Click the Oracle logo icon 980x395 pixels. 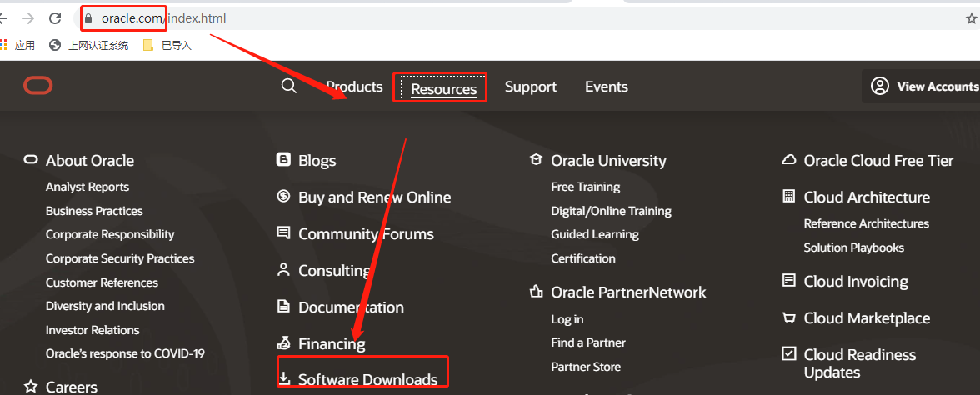tap(38, 87)
